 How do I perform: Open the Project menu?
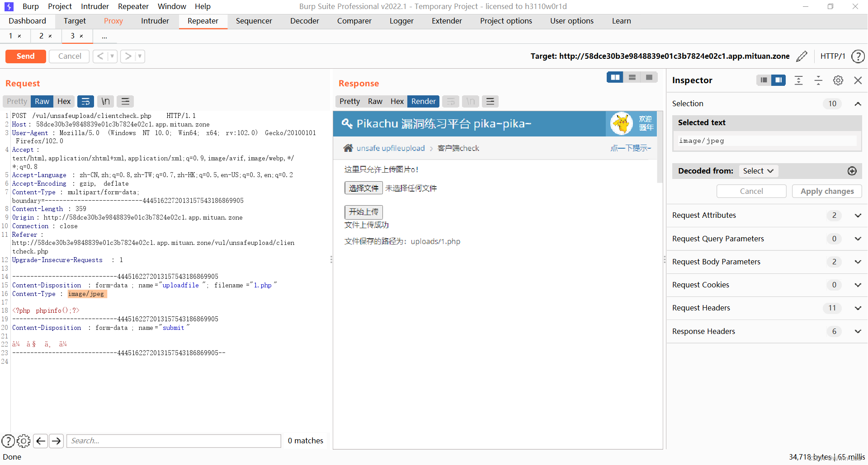(60, 6)
